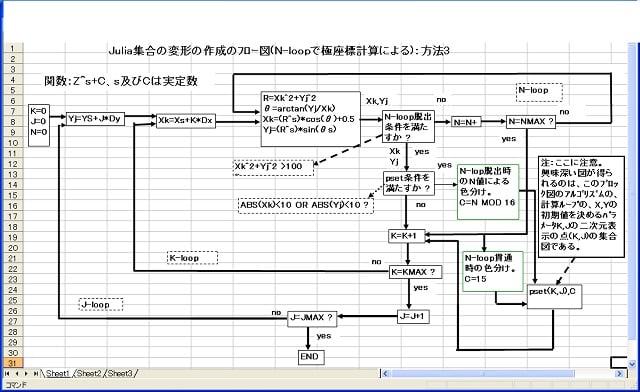Go to last sheet navigation arrow
The height and width of the screenshot is (392, 640).
pyautogui.click(x=36, y=373)
